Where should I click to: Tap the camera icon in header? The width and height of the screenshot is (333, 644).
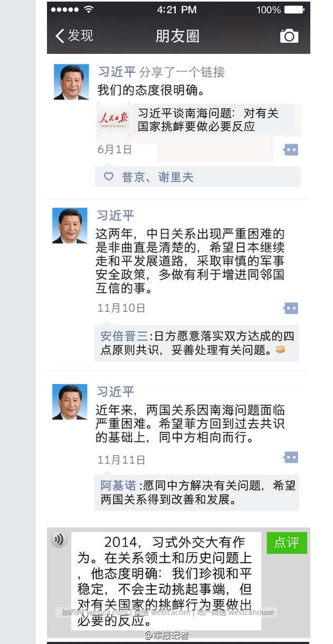289,36
